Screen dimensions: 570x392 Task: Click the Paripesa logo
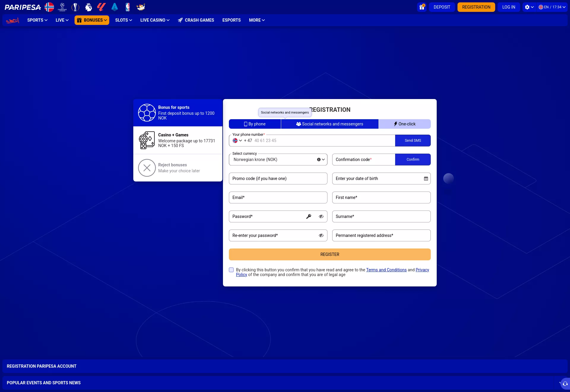click(23, 7)
